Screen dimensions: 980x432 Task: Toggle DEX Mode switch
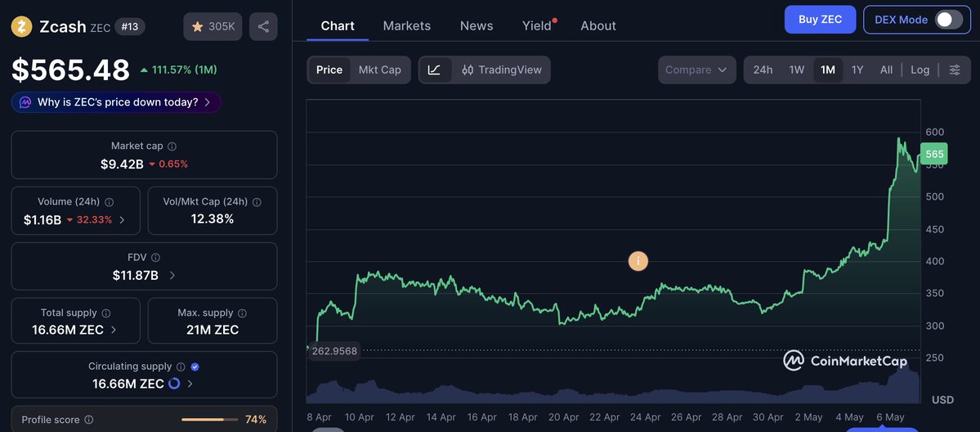click(949, 20)
